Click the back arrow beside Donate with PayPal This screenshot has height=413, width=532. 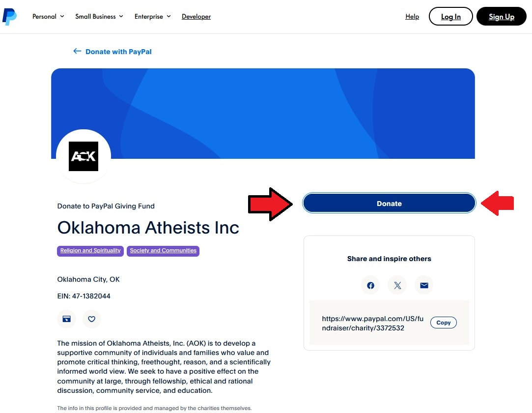coord(77,51)
